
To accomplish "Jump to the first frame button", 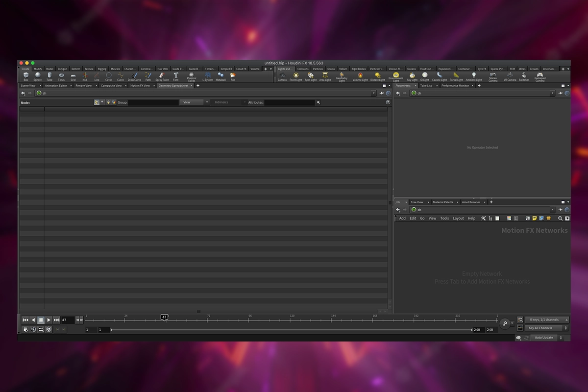I will (x=25, y=320).
